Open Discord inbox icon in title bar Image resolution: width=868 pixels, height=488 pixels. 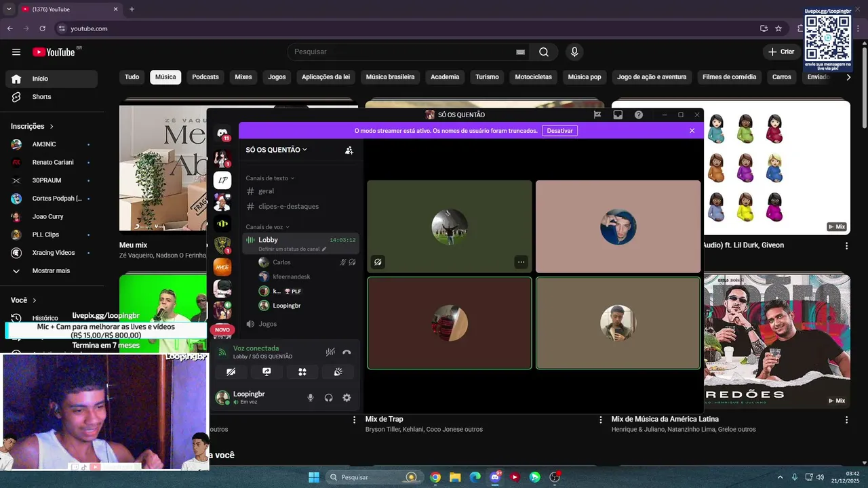pyautogui.click(x=618, y=115)
